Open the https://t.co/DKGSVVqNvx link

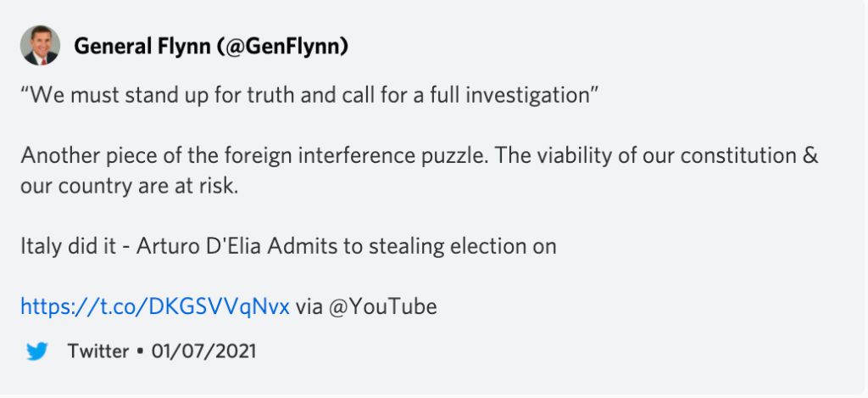(x=155, y=306)
